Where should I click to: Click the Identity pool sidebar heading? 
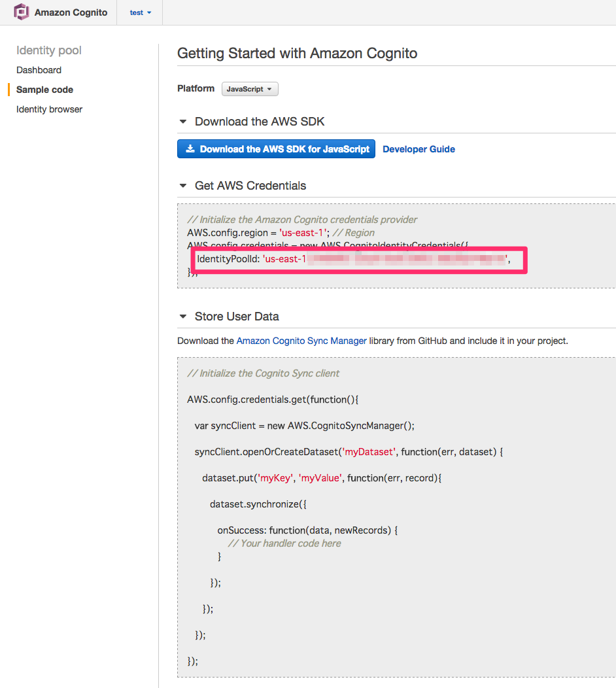coord(48,50)
